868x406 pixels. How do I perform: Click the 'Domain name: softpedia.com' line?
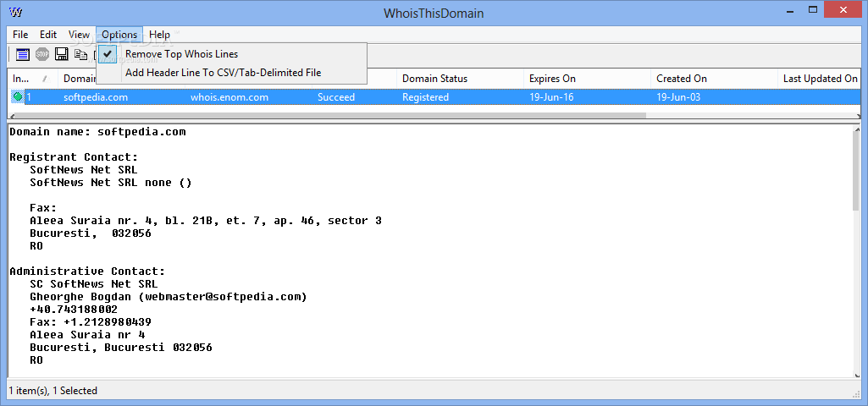point(97,132)
